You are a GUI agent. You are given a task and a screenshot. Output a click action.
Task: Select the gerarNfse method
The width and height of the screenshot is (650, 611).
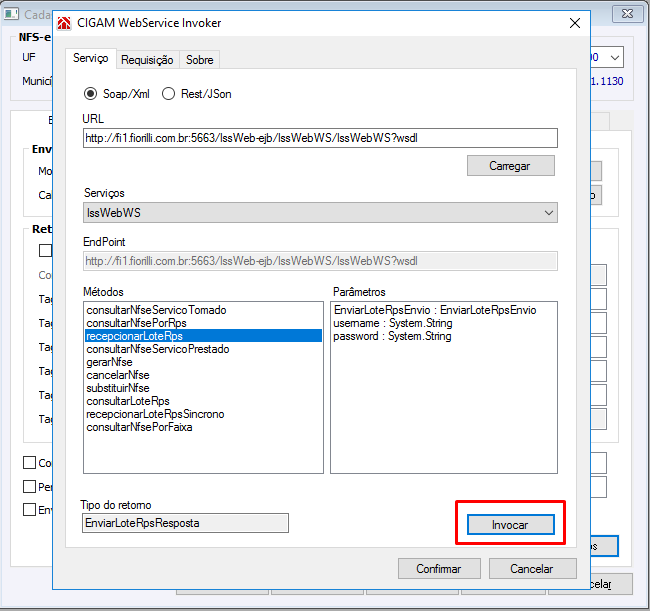point(203,362)
